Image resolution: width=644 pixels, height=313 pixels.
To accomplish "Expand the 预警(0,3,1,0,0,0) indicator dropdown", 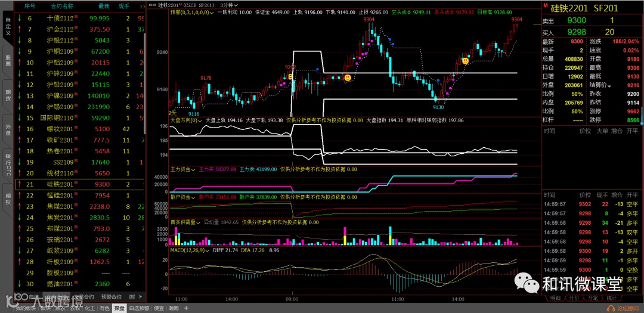I will pyautogui.click(x=191, y=13).
